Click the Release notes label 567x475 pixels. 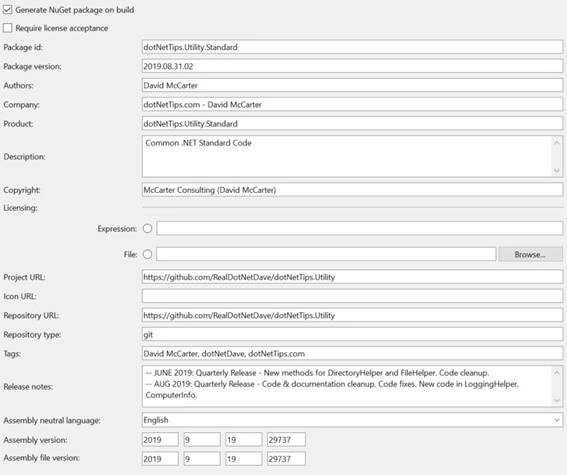tap(28, 386)
